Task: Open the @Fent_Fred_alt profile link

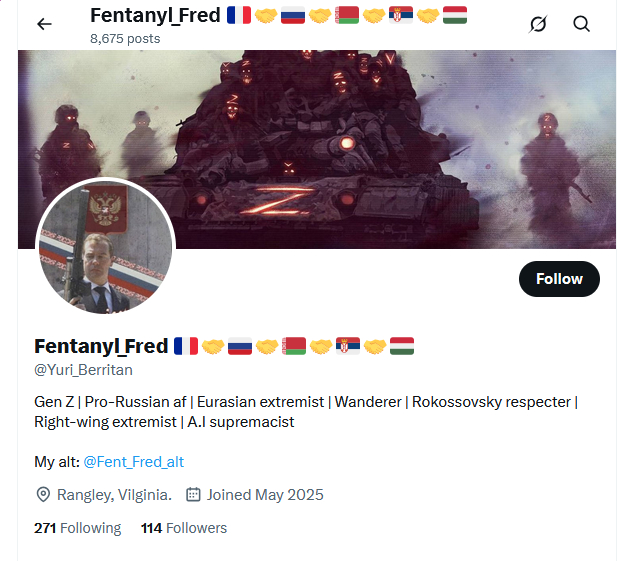Action: [x=134, y=462]
